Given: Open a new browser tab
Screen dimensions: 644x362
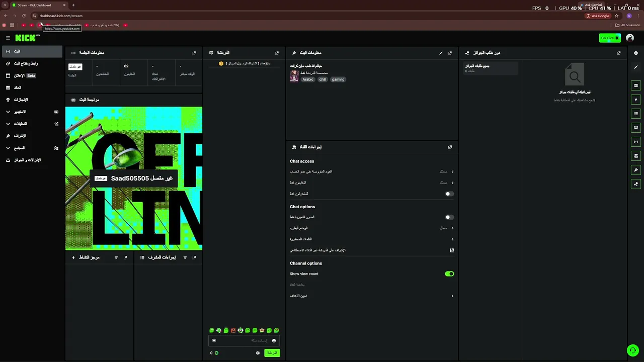Looking at the screenshot, I should (73, 5).
